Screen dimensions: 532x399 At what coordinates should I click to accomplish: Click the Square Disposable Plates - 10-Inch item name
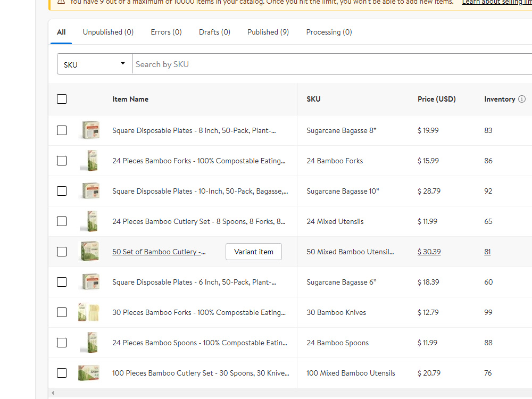200,191
